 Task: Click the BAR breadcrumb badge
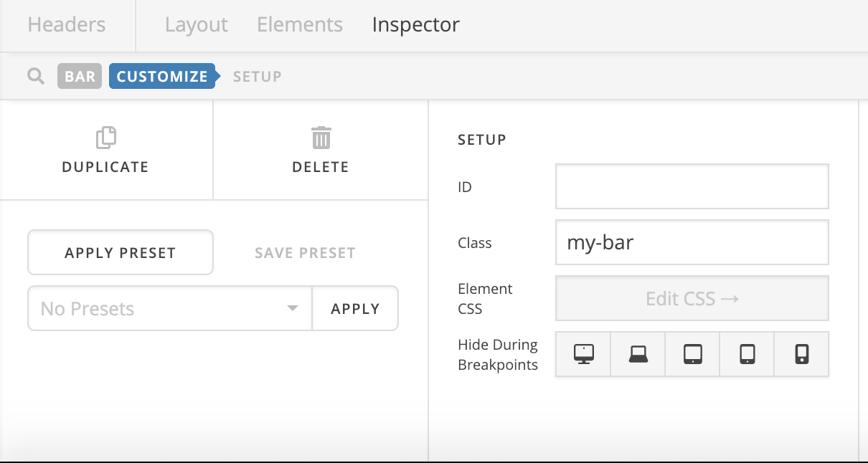[80, 76]
